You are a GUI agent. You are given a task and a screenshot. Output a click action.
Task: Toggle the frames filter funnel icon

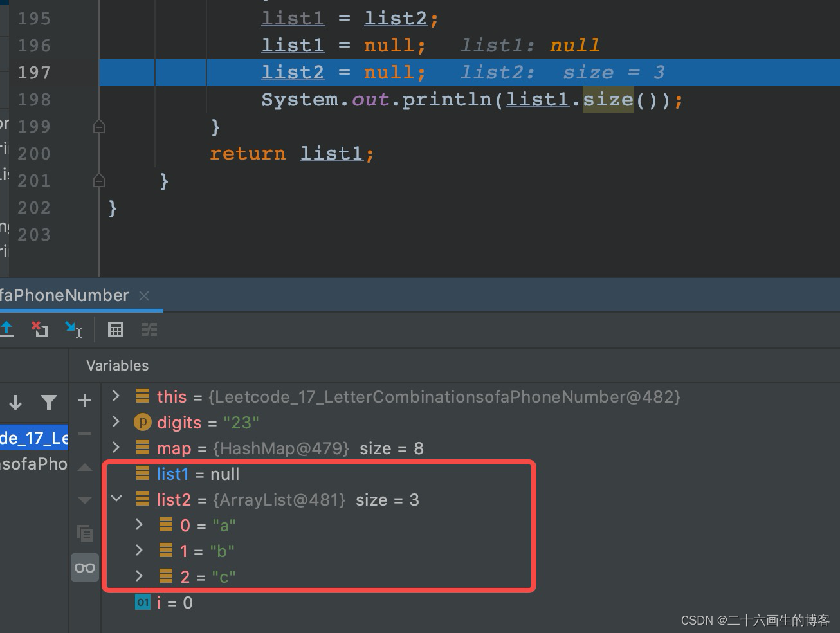tap(49, 402)
